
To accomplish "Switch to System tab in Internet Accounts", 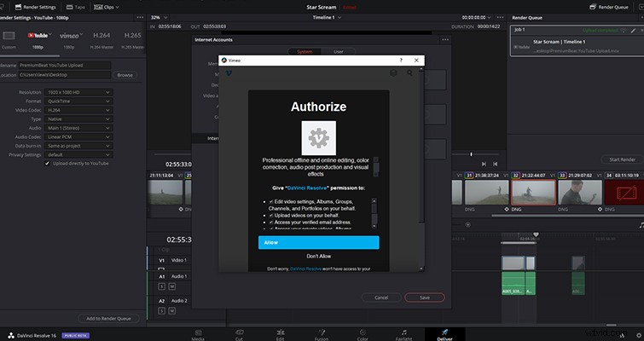I will coord(305,52).
